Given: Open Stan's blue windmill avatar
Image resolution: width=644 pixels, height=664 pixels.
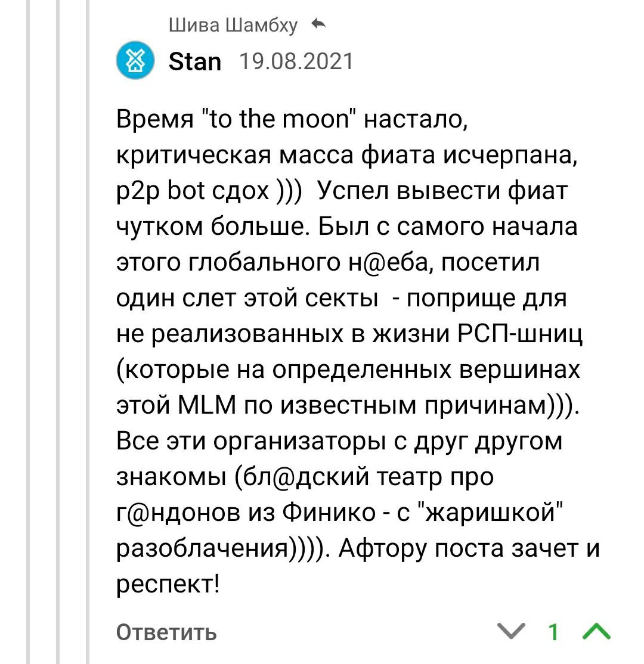Looking at the screenshot, I should click(135, 60).
